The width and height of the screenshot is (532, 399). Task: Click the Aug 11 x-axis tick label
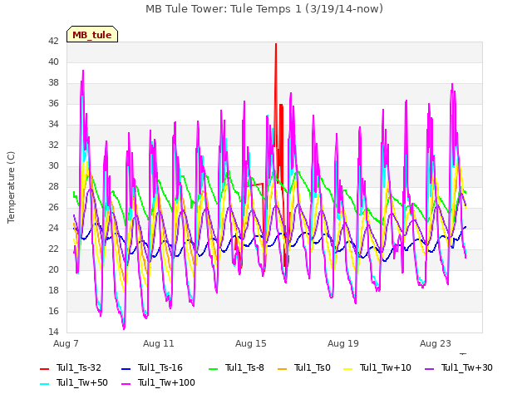pyautogui.click(x=159, y=343)
